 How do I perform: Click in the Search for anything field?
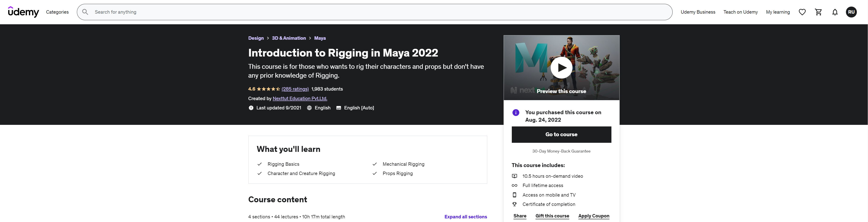371,12
